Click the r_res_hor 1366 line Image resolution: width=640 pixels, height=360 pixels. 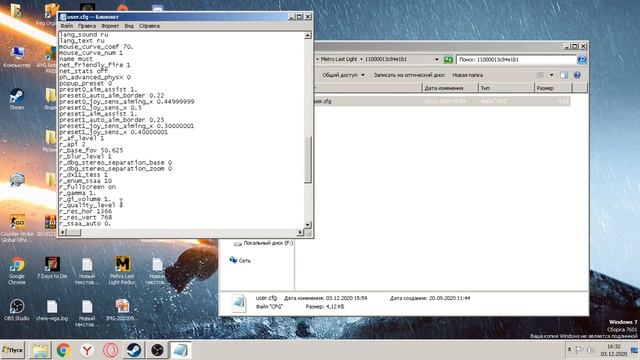pyautogui.click(x=85, y=211)
